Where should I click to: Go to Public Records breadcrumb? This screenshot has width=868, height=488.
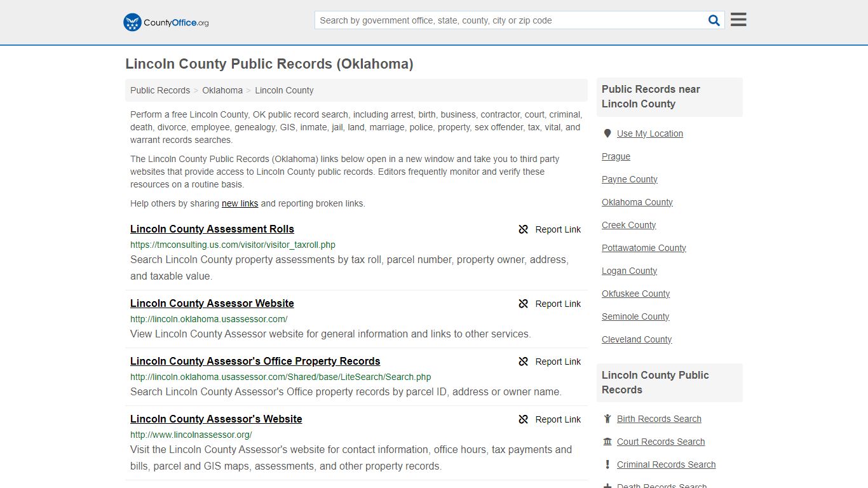tap(160, 90)
